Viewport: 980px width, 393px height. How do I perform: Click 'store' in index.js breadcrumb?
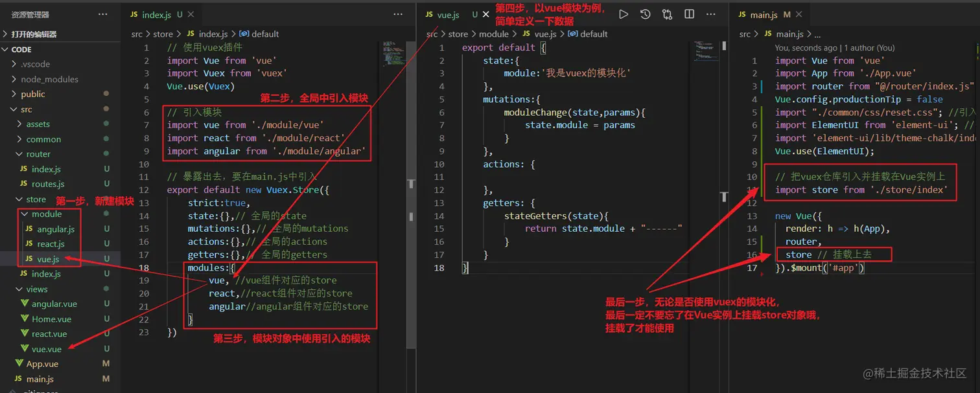[x=163, y=34]
